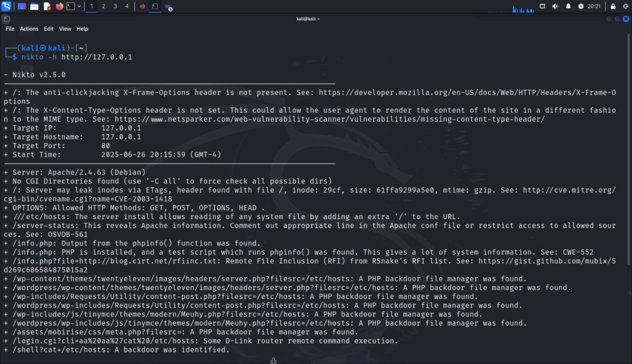Open the display settings tray icon
Viewport: 632px width, 364px height.
point(543,6)
